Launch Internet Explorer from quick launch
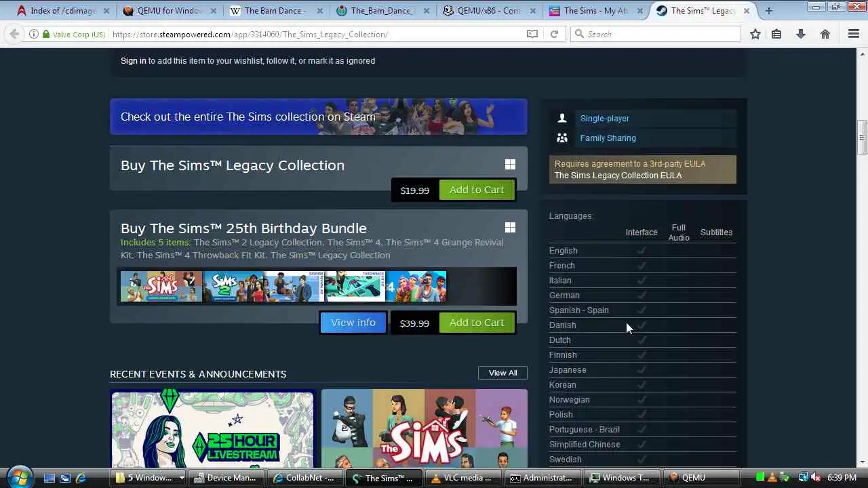The image size is (868, 488). 81,478
